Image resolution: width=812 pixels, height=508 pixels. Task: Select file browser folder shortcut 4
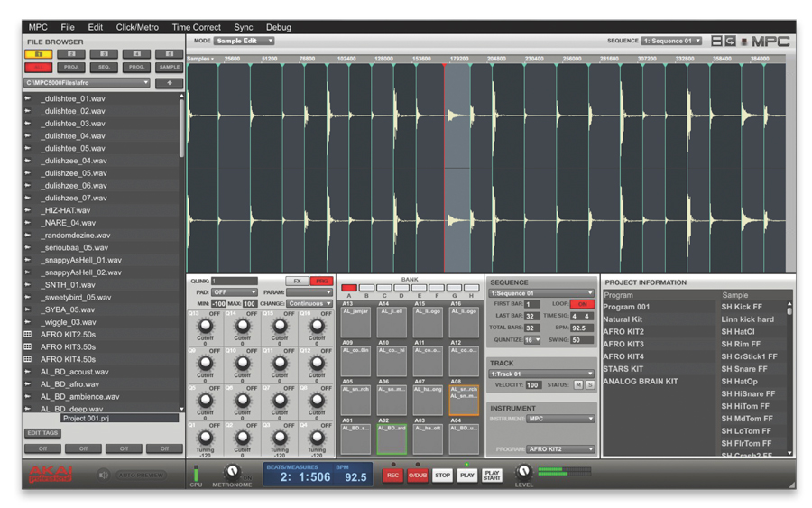(x=137, y=54)
